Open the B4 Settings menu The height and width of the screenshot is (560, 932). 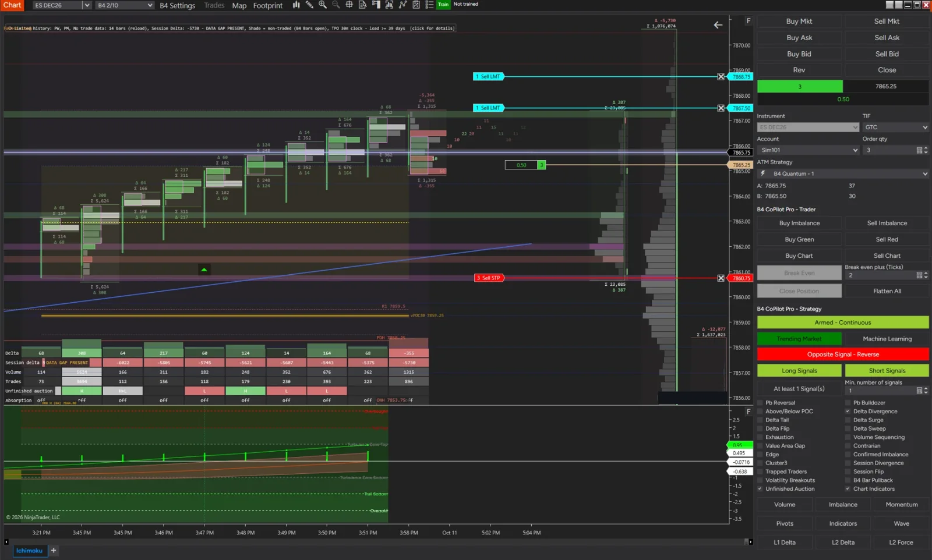click(x=178, y=5)
